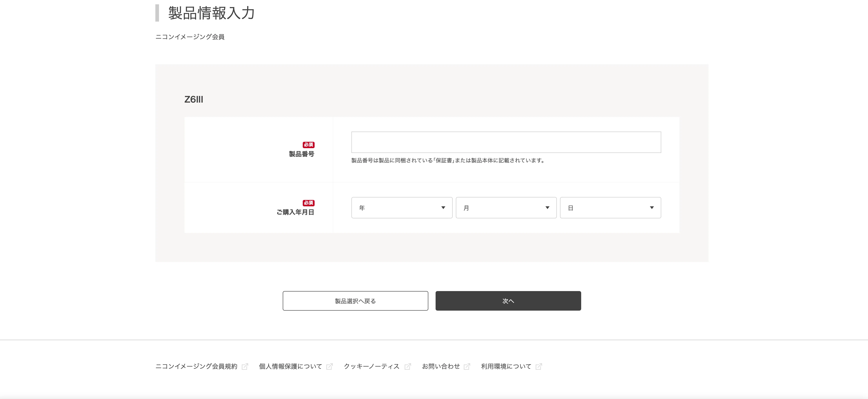Click external-link icon beside 個人情報保護について
Screen dimensions: 868x399
coord(330,366)
